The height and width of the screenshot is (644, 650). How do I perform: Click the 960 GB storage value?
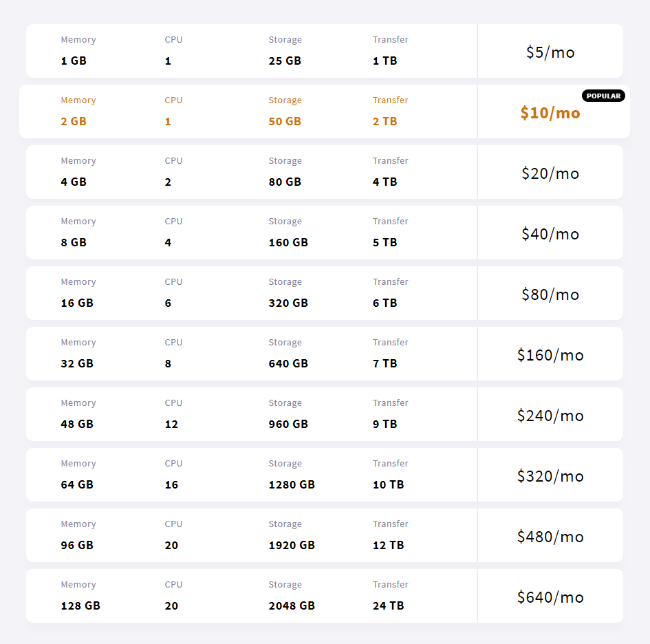pyautogui.click(x=288, y=425)
